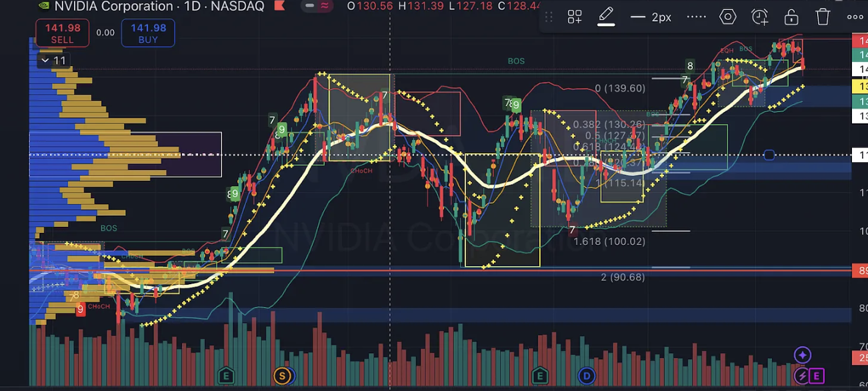Click the red flag bookmark beside NASDAQ

pos(280,7)
